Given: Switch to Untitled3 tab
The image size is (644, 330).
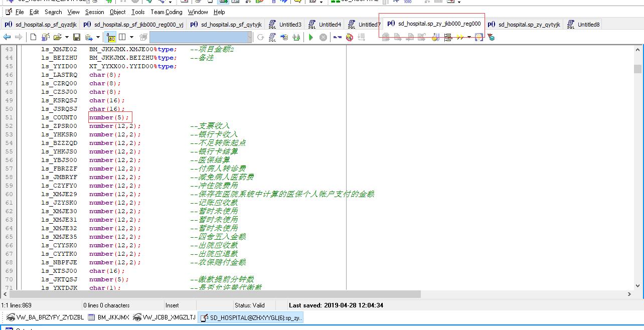Looking at the screenshot, I should coord(285,24).
